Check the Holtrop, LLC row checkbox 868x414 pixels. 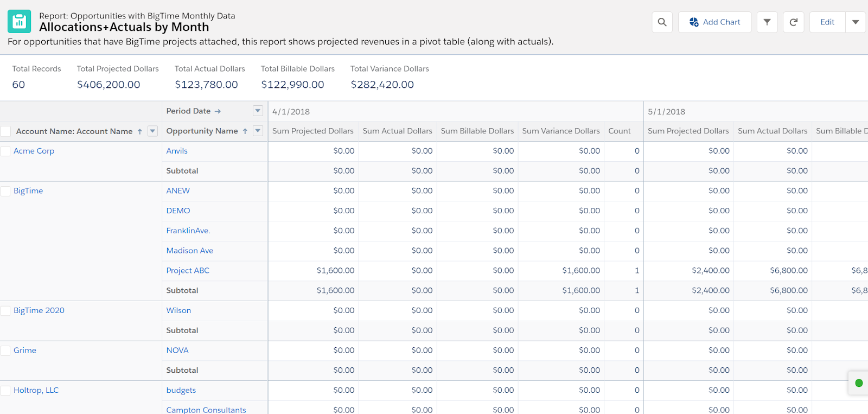click(6, 391)
